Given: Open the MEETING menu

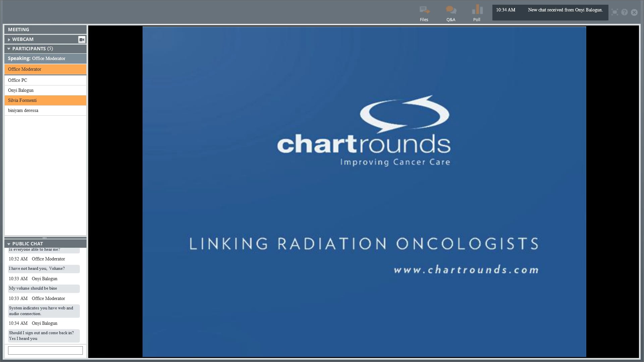Looking at the screenshot, I should pos(18,29).
